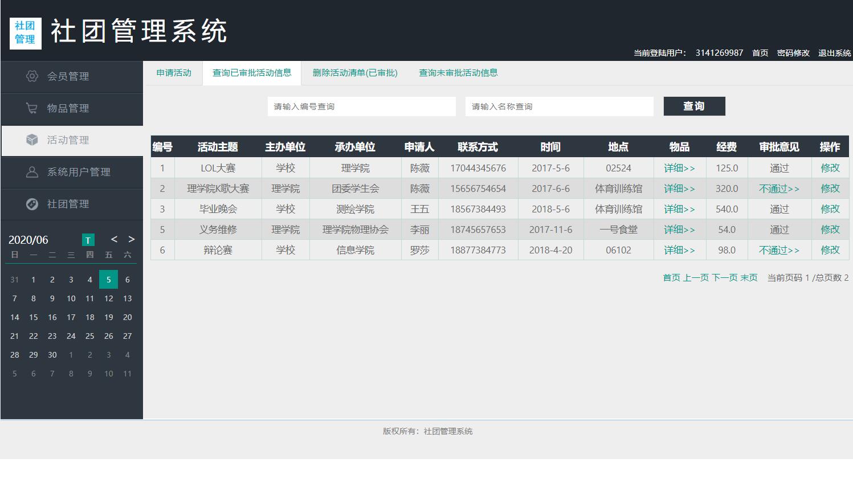853x504 pixels.
Task: Click the T today button on the calendar
Action: point(88,240)
